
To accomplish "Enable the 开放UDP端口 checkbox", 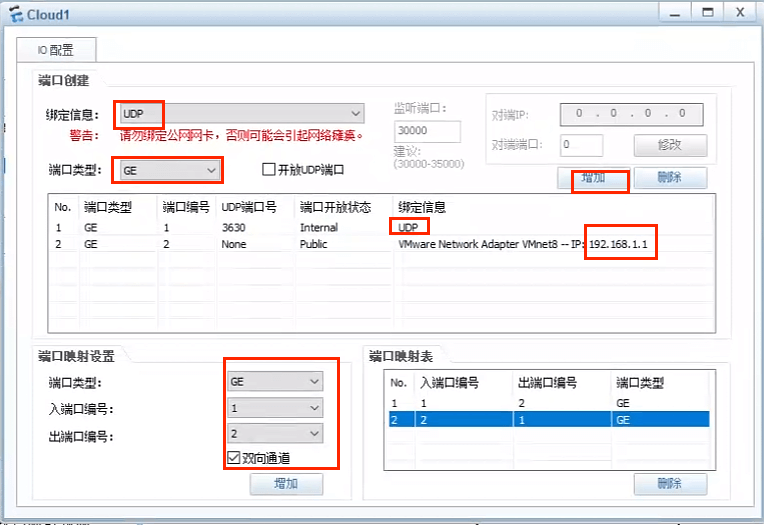I will [268, 170].
